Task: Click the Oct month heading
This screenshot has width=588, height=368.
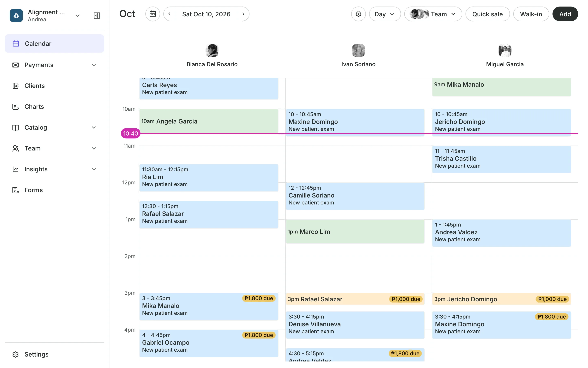Action: (127, 14)
